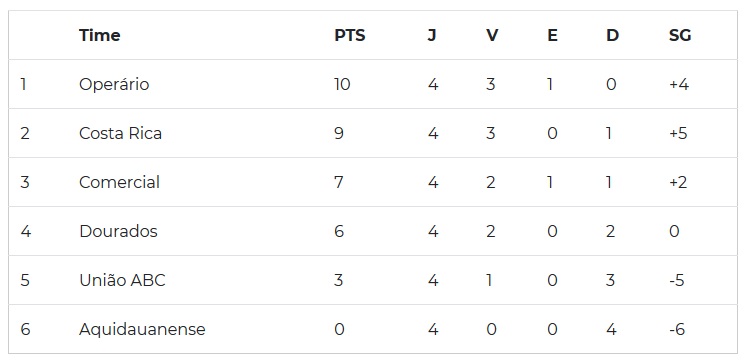Select rank number 4 for Dourados

pos(25,231)
